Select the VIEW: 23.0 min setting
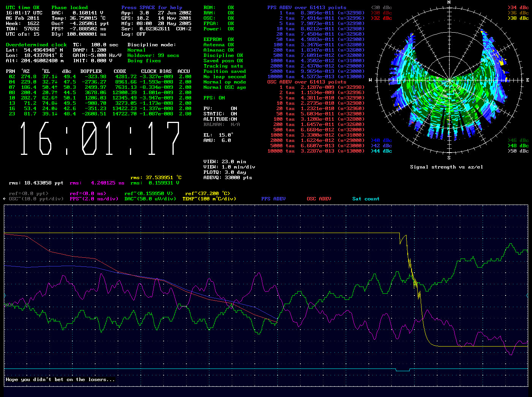The width and height of the screenshot is (532, 397). pyautogui.click(x=225, y=162)
